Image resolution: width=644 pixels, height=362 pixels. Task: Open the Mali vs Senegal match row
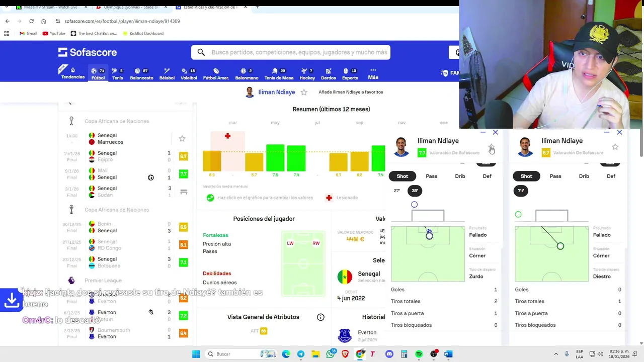tap(125, 174)
